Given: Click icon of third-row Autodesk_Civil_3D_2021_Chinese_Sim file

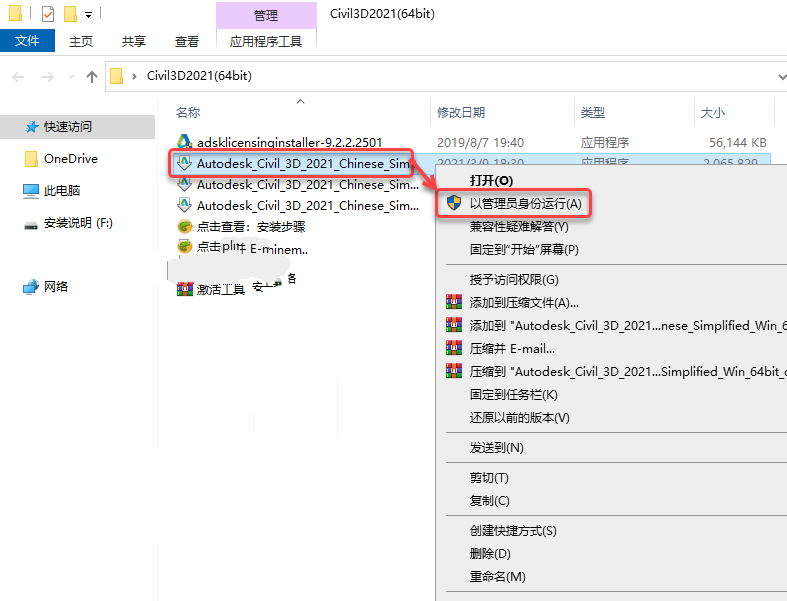Looking at the screenshot, I should (x=185, y=184).
